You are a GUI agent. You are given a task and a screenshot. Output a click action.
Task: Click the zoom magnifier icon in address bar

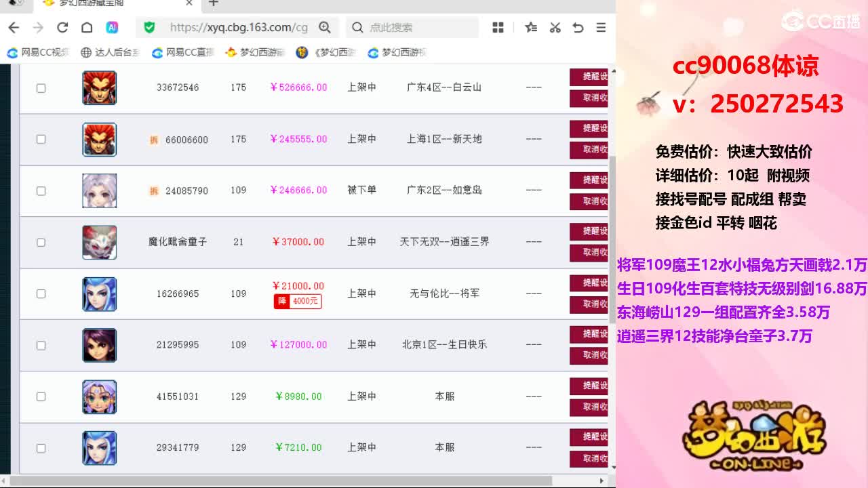pyautogui.click(x=325, y=27)
